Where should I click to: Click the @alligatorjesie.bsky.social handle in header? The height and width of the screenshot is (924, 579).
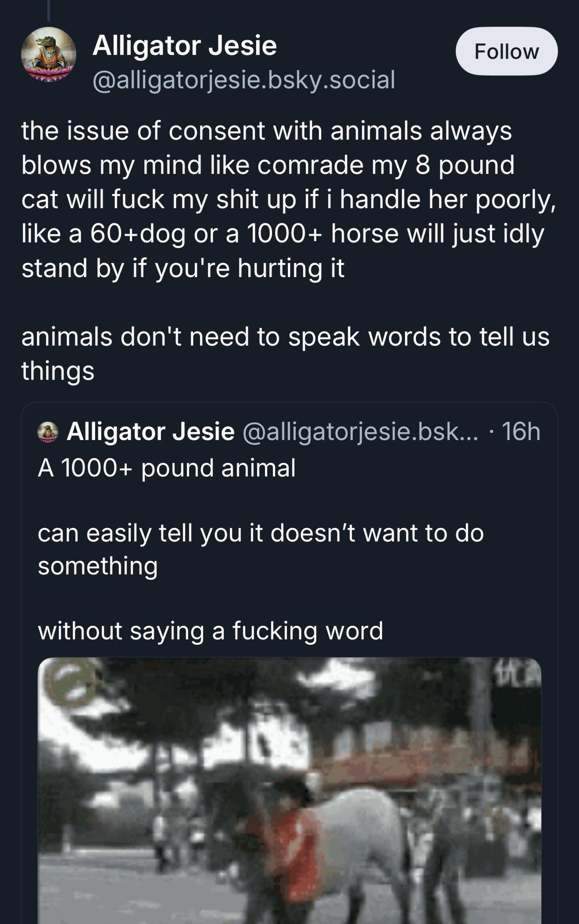point(244,79)
